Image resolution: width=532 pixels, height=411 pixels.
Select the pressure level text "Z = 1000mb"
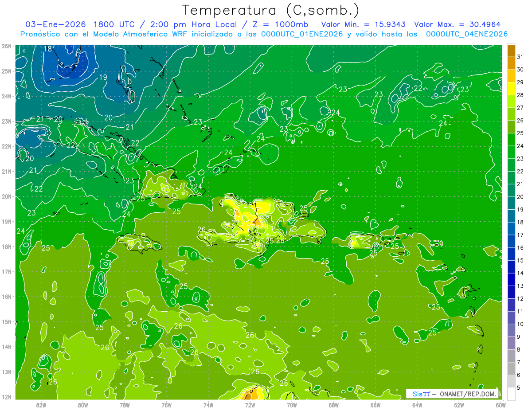(280, 24)
